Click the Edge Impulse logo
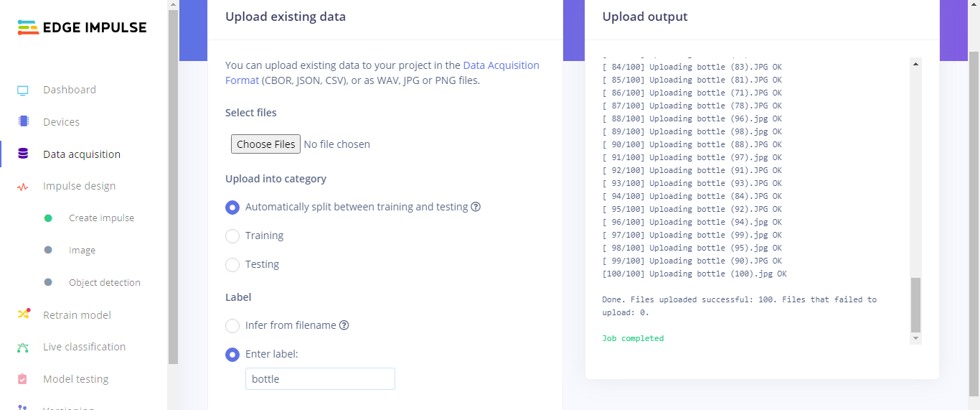 pos(82,28)
